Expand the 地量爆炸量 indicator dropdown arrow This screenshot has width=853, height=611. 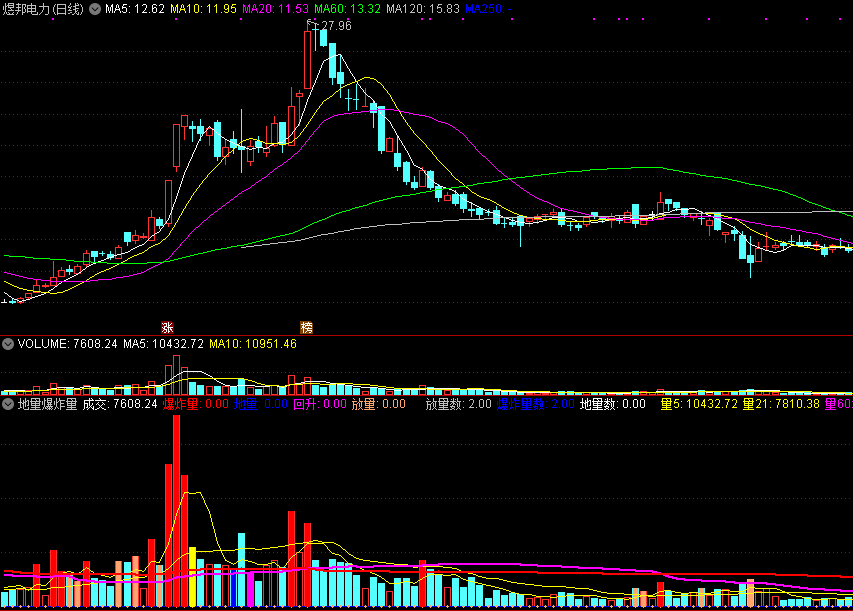point(8,404)
